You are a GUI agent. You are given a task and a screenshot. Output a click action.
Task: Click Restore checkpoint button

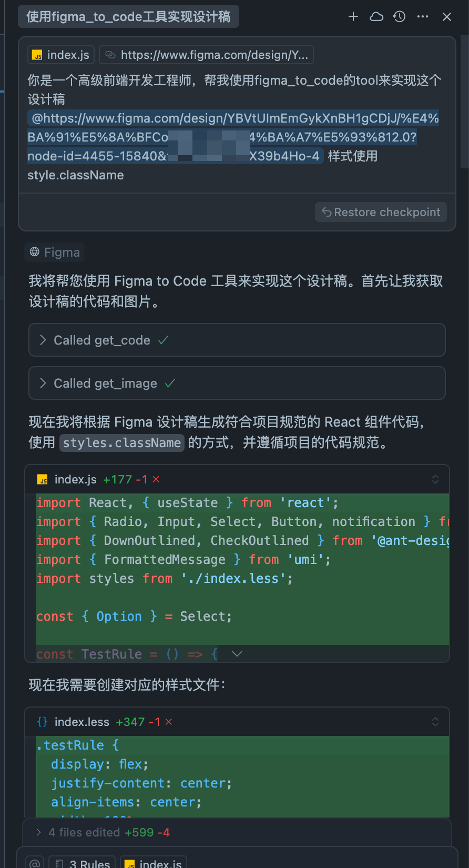381,212
